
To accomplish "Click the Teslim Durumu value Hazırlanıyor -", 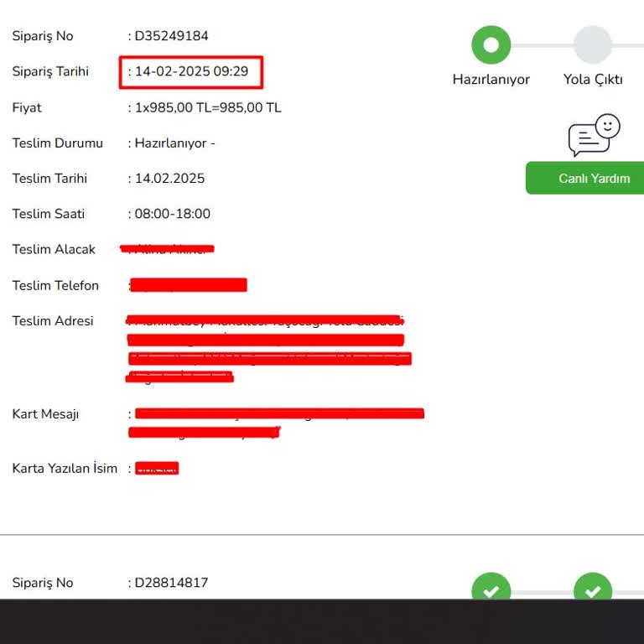I will (x=174, y=143).
